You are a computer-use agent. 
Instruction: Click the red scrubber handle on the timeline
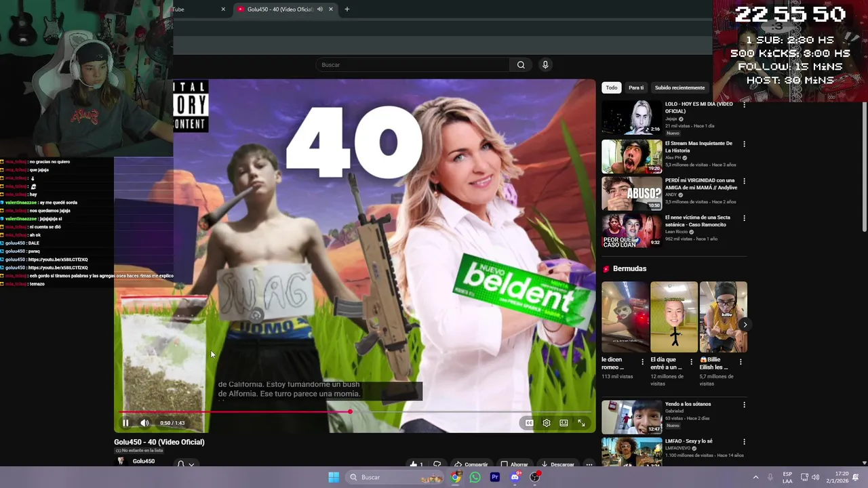click(x=350, y=411)
